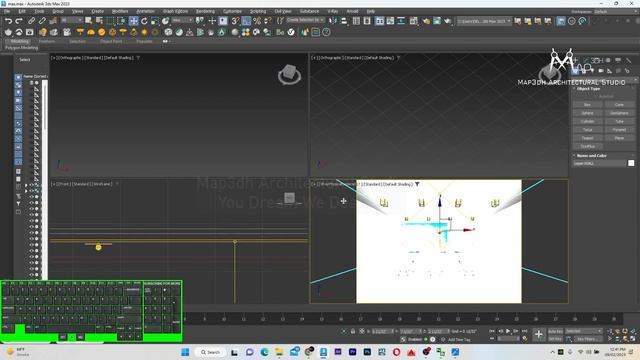Open the Rendering menu
640x360 pixels.
[205, 11]
